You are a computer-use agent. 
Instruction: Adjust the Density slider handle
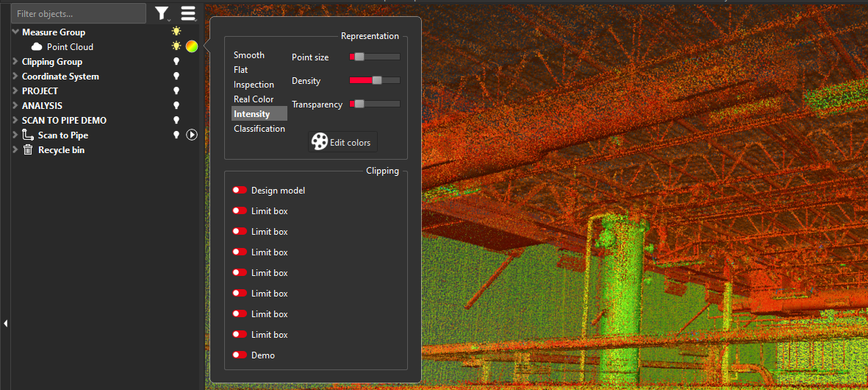377,81
